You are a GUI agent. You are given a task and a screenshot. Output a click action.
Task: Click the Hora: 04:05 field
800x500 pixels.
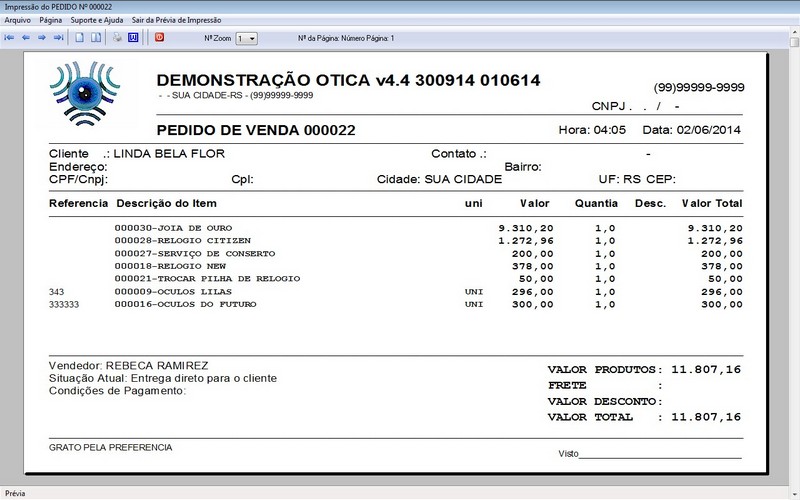tap(592, 130)
